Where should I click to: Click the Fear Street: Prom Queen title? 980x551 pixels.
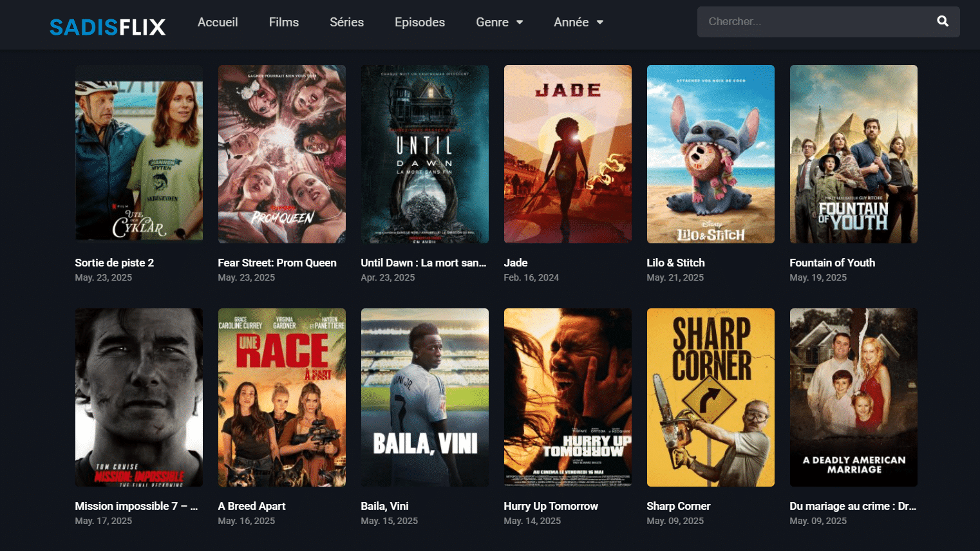point(277,263)
